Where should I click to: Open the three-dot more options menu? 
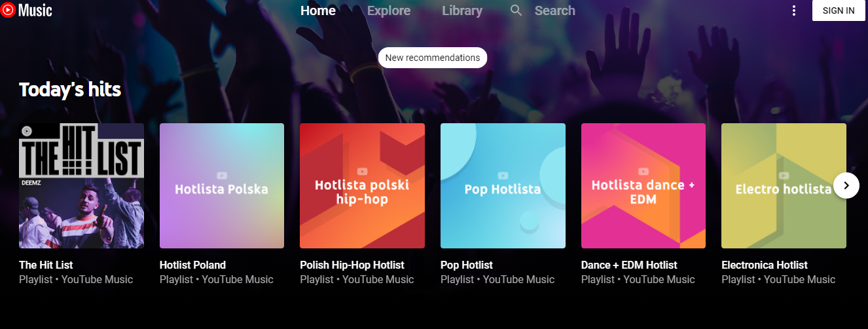(794, 10)
